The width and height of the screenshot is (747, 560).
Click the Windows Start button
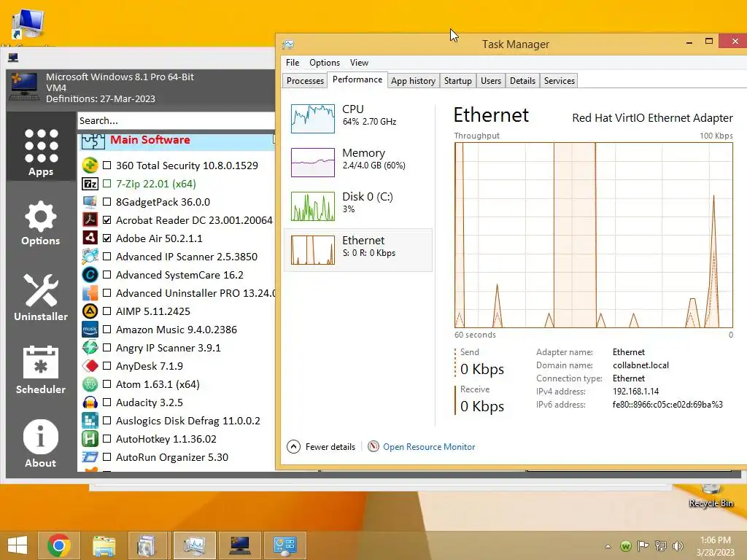[x=18, y=545]
